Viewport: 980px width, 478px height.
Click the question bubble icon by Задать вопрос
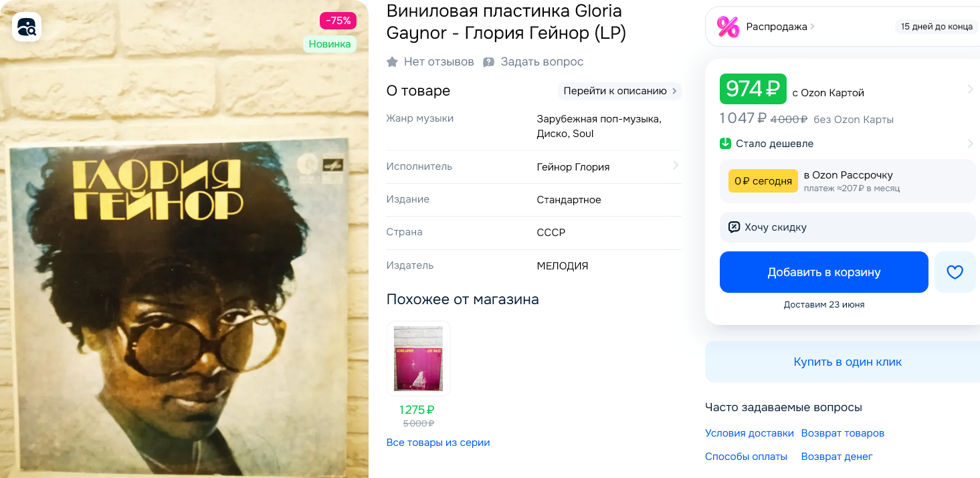click(489, 62)
